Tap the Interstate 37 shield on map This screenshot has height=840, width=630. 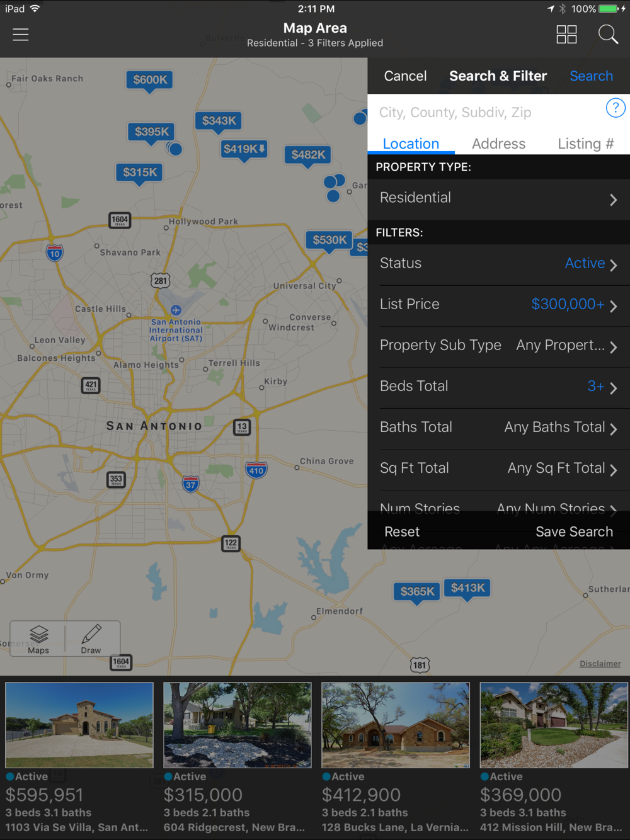tap(191, 484)
